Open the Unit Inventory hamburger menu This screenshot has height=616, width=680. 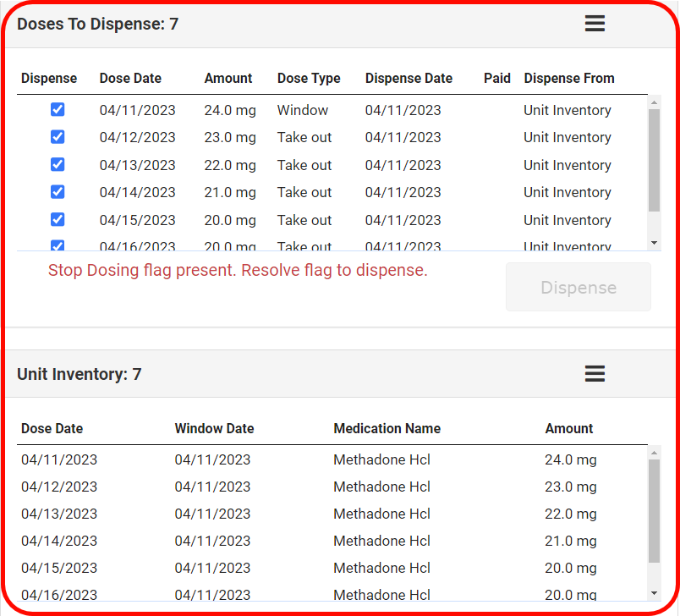595,374
